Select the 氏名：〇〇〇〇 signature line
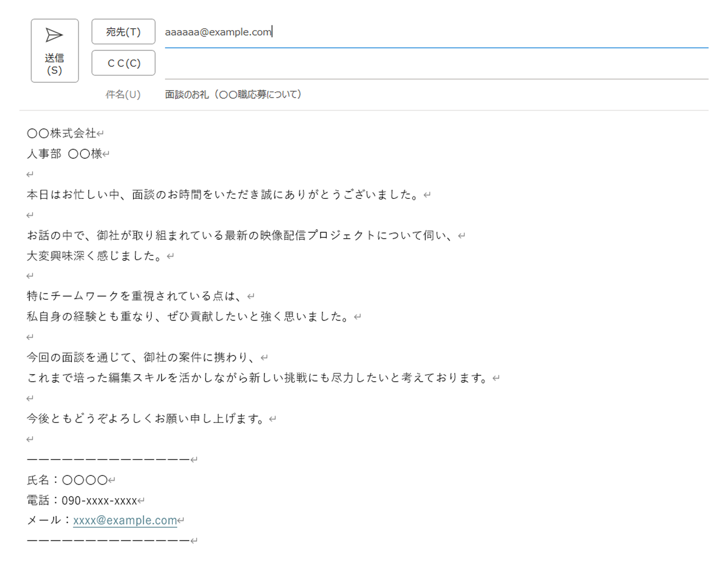This screenshot has height=582, width=728. click(x=68, y=480)
